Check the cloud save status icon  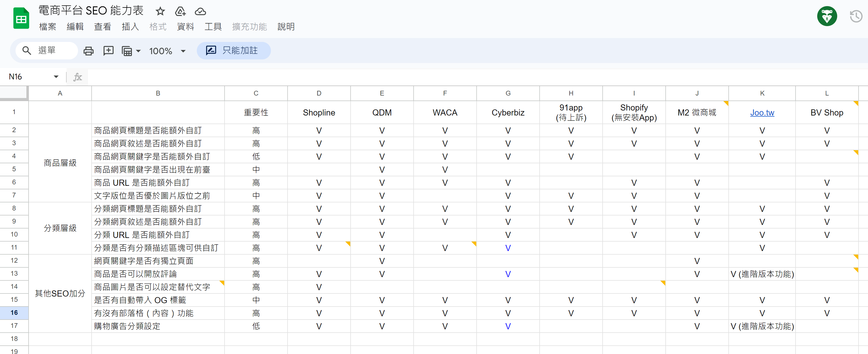coord(200,11)
